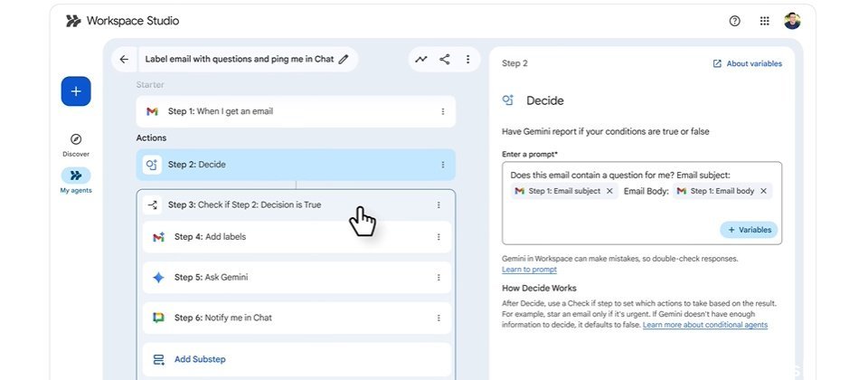Open the Step 5 Ask Gemini options menu
868x380 pixels.
pyautogui.click(x=439, y=278)
